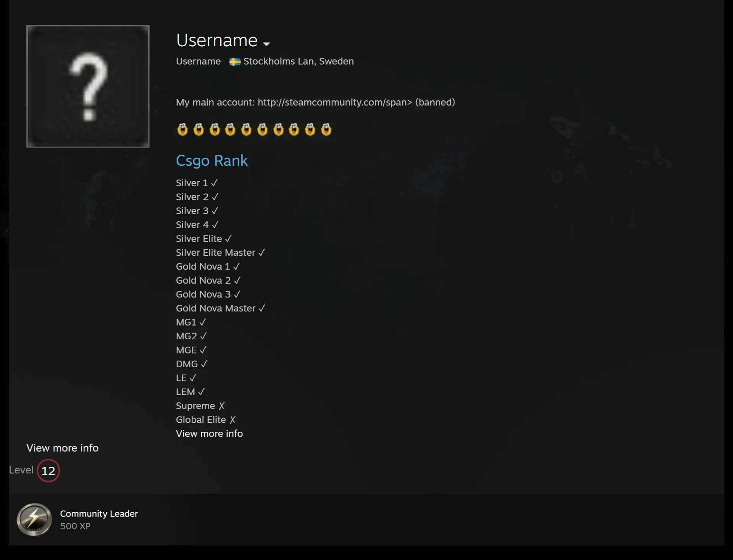Click View more info under rank list

pyautogui.click(x=209, y=434)
